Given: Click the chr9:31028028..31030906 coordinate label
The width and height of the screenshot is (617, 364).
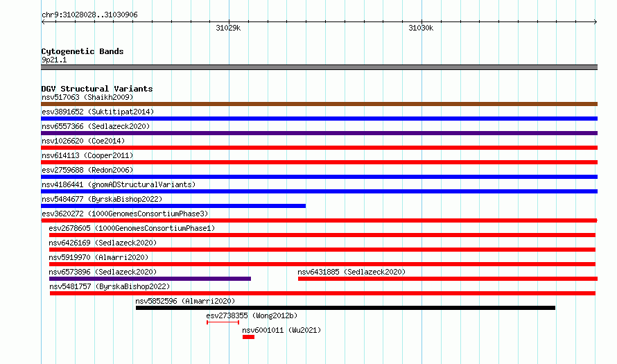Looking at the screenshot, I should pos(89,15).
